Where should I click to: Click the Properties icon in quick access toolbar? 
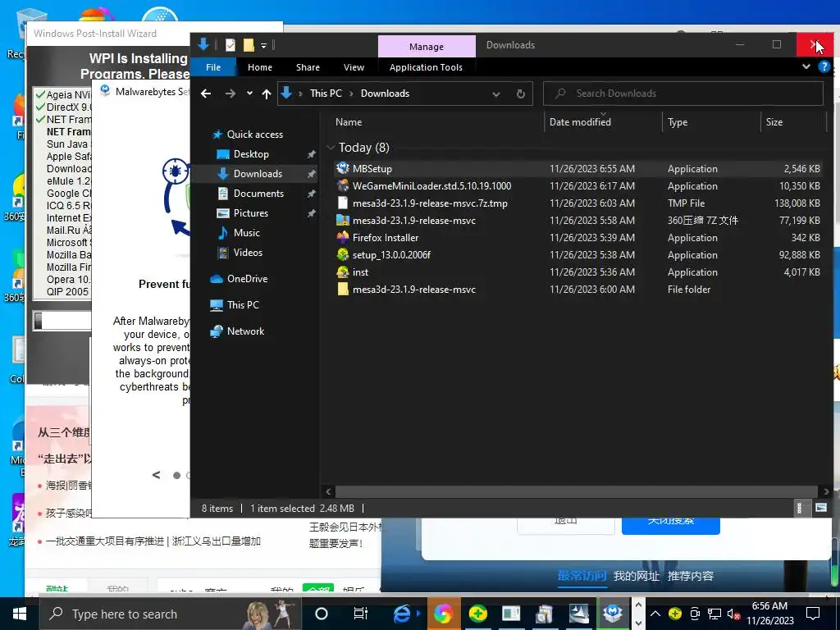[231, 45]
